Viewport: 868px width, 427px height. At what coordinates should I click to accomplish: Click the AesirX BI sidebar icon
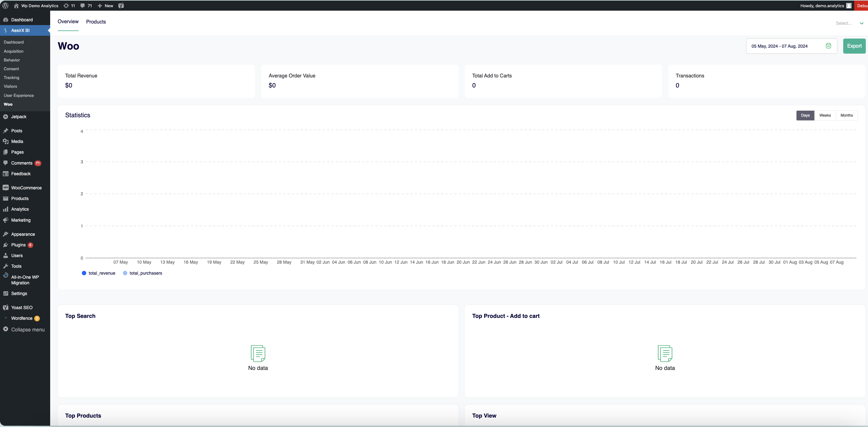[6, 30]
